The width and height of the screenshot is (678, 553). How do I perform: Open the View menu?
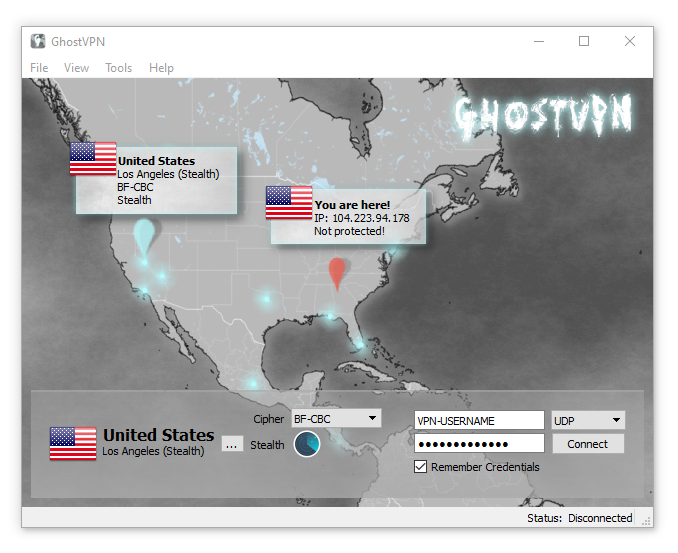[x=76, y=68]
